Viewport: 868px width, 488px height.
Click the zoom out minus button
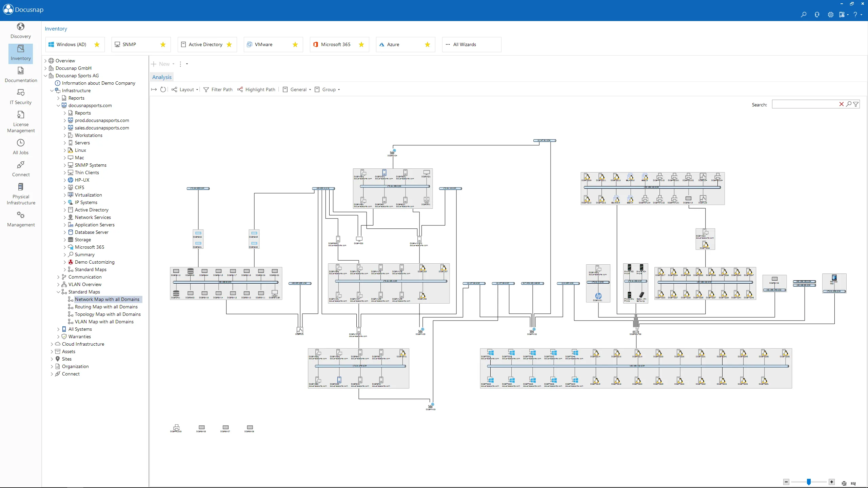[x=786, y=482]
